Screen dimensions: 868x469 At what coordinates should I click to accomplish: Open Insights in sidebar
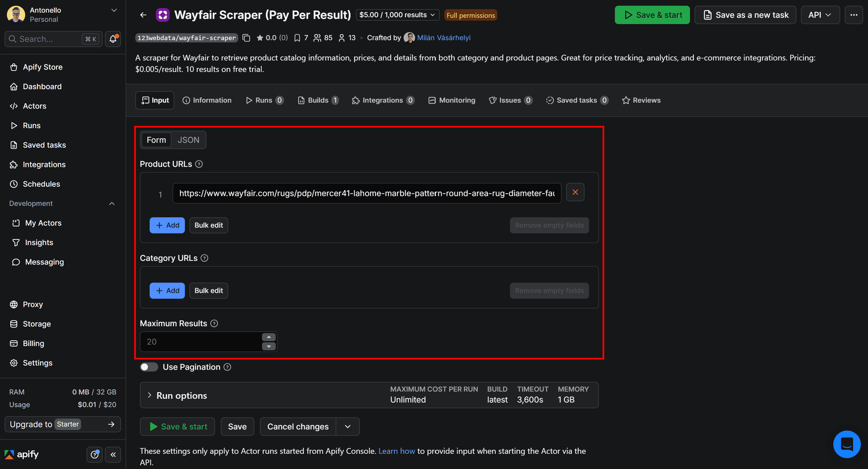(x=39, y=243)
